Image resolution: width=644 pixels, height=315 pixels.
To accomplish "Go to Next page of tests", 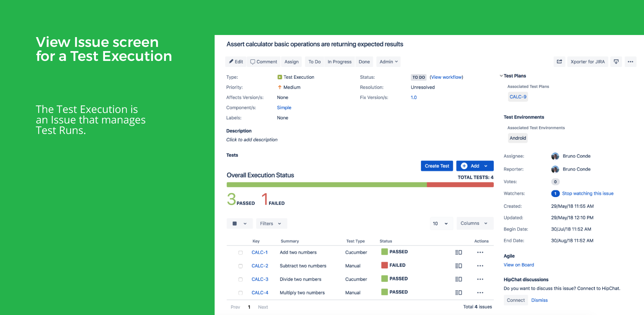I will (x=263, y=307).
